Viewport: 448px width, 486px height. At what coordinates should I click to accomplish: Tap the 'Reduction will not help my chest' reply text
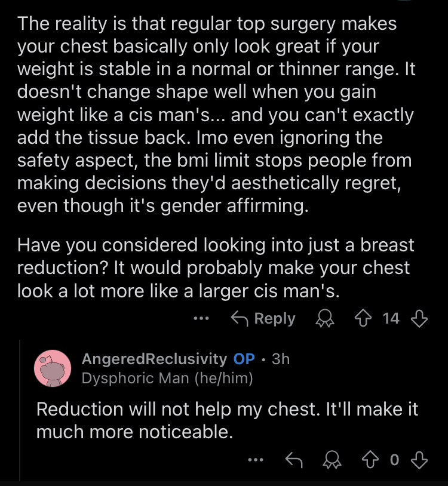coord(227,420)
